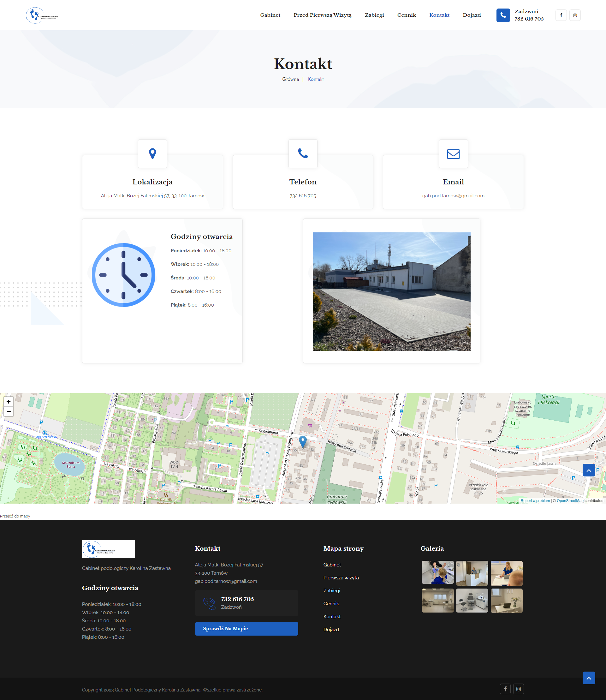This screenshot has width=606, height=700.
Task: Click the envelope icon above Email
Action: [453, 153]
